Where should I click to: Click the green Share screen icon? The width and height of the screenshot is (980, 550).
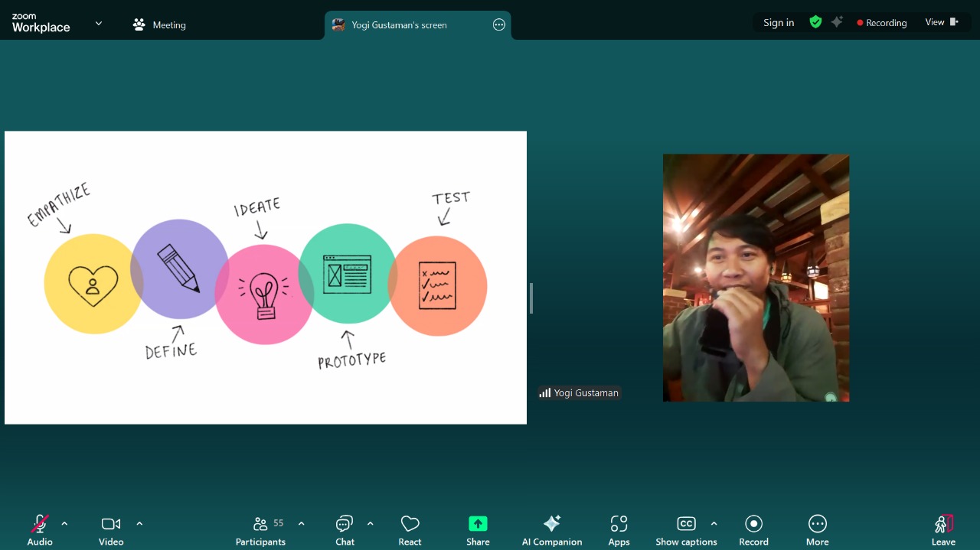coord(478,524)
